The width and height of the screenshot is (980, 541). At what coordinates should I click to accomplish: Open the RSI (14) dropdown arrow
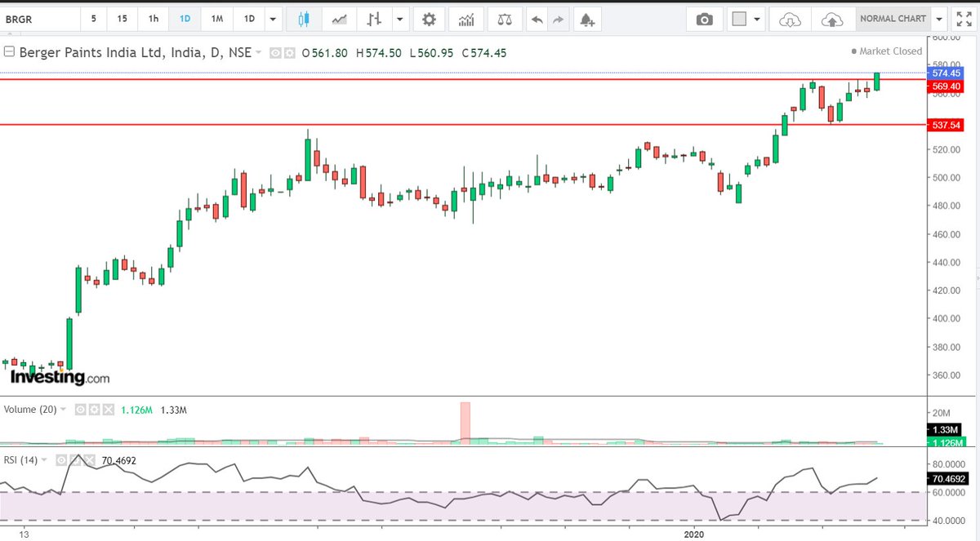pyautogui.click(x=43, y=460)
